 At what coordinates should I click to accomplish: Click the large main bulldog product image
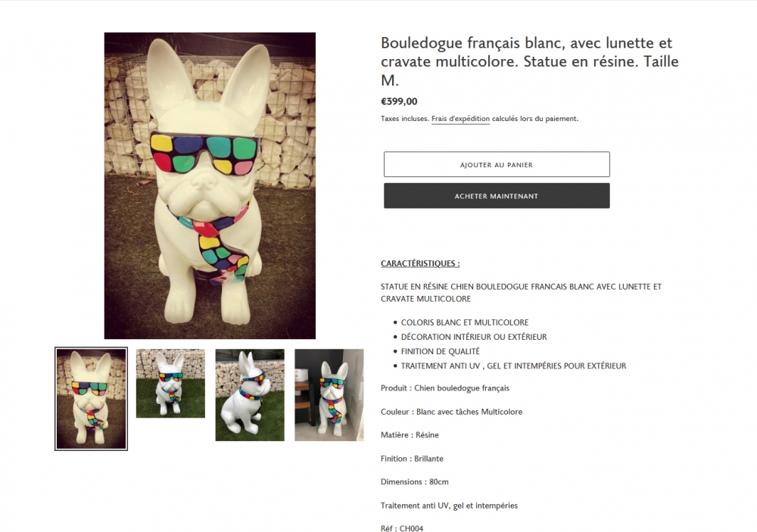210,186
